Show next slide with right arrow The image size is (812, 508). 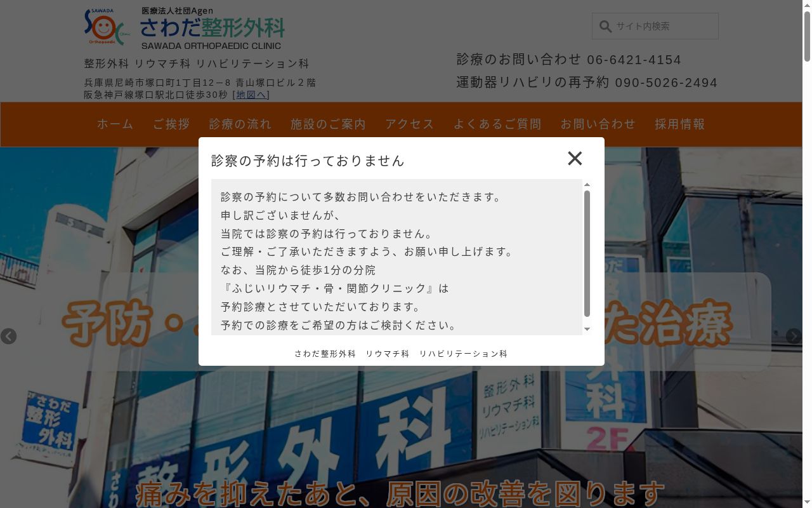[x=794, y=336]
